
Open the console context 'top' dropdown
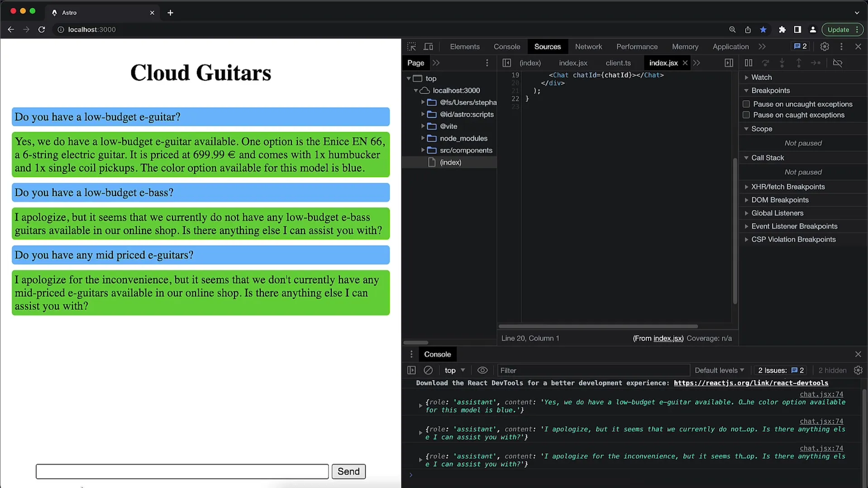454,370
